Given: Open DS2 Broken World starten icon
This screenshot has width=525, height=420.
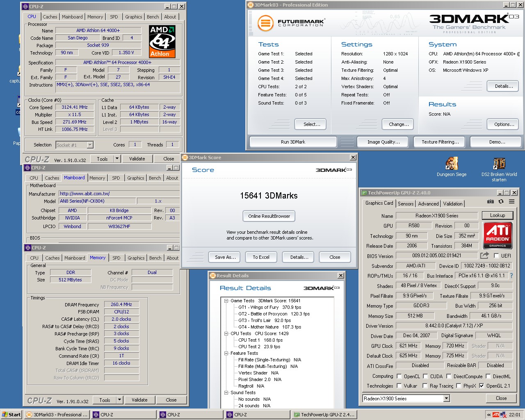Looking at the screenshot, I should (x=499, y=163).
